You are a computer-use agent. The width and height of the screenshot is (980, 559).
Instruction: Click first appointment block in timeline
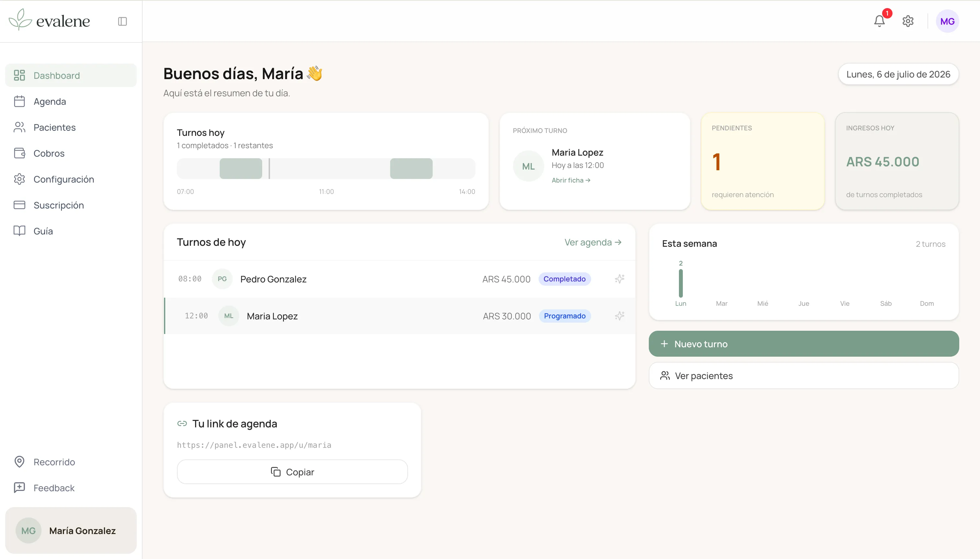tap(240, 169)
